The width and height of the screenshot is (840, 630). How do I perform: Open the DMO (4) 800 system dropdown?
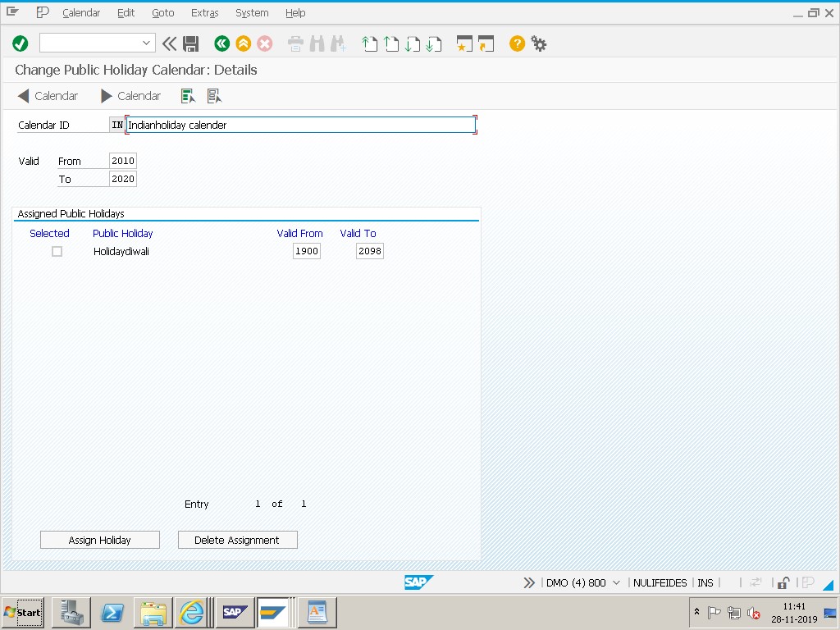[x=616, y=583]
